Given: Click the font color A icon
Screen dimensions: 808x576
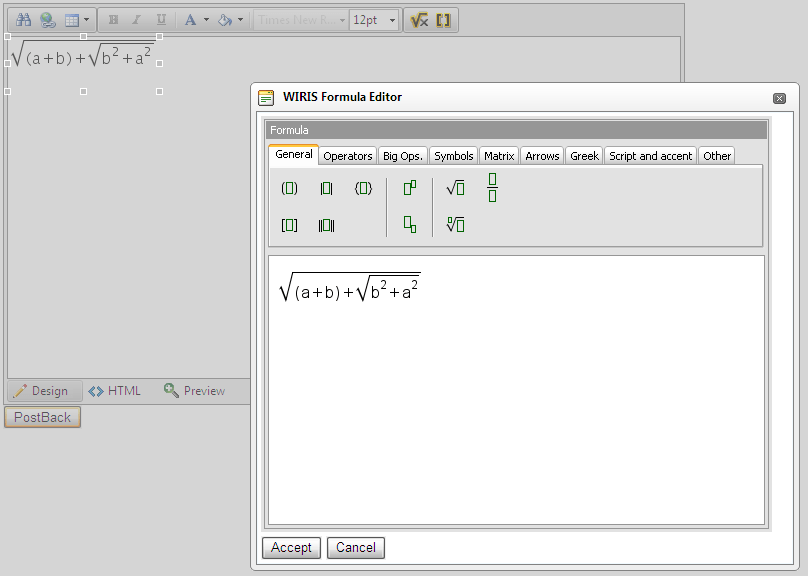Looking at the screenshot, I should [x=191, y=20].
